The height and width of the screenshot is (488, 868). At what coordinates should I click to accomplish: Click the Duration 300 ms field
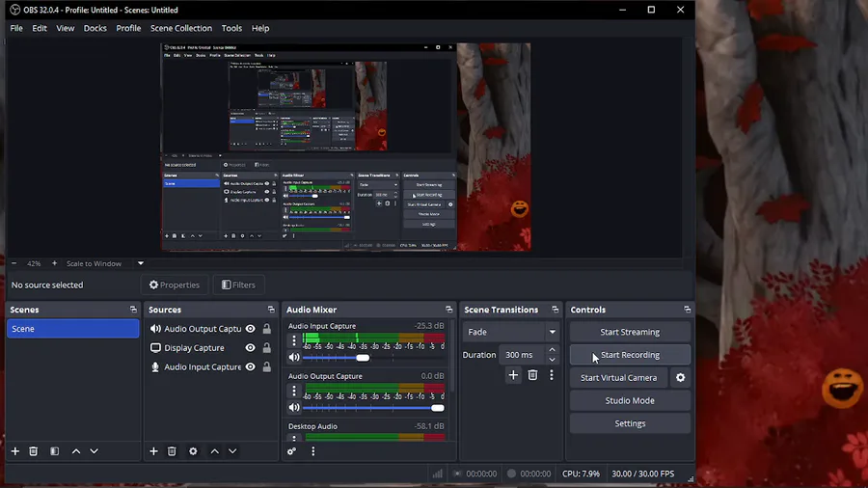pos(523,355)
